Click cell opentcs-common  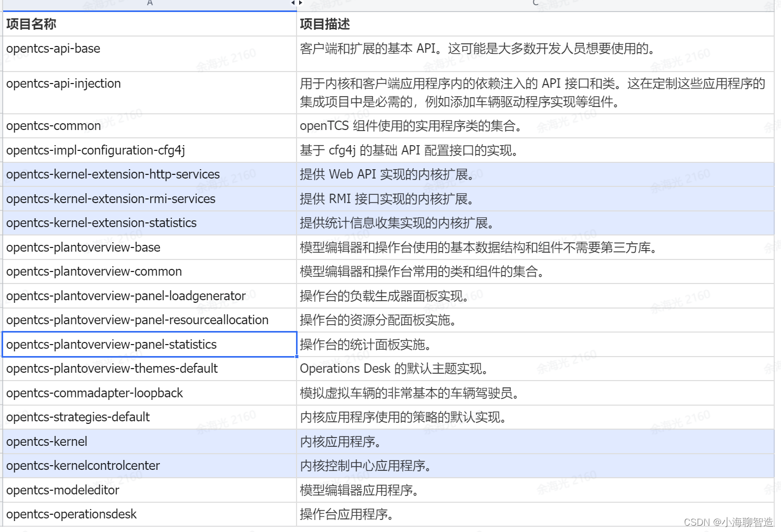click(x=149, y=126)
